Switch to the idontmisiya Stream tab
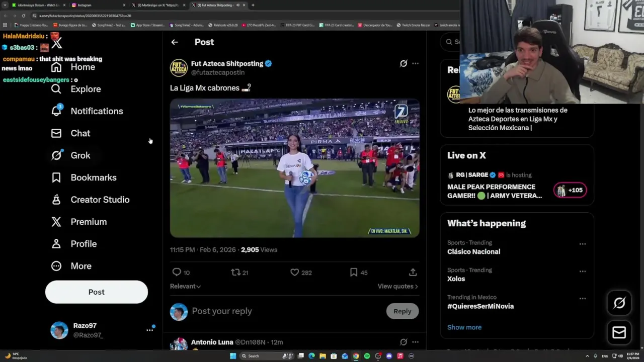 38,5
